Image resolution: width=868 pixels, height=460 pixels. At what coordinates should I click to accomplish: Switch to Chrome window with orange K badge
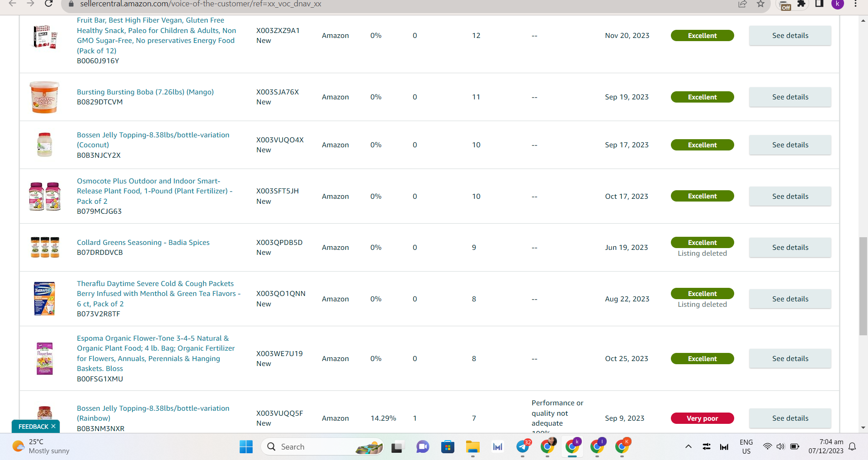coord(623,446)
